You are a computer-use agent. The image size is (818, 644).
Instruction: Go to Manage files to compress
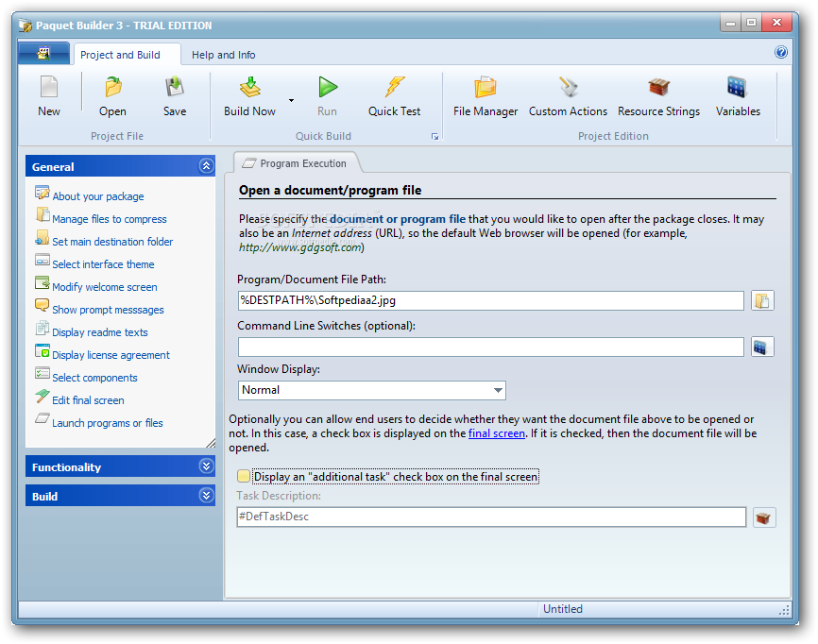pos(109,219)
